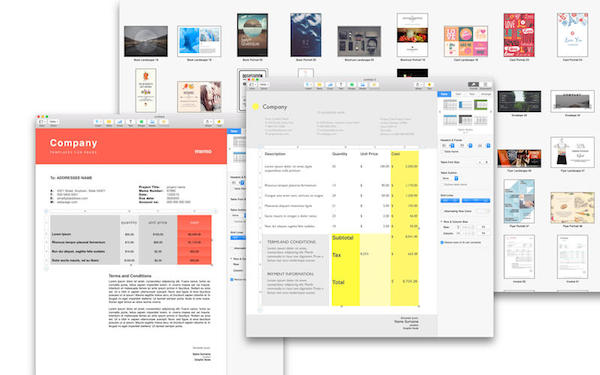Click Chart icon in front invoice window toolbar
Viewport: 600px width, 375px height.
(330, 84)
